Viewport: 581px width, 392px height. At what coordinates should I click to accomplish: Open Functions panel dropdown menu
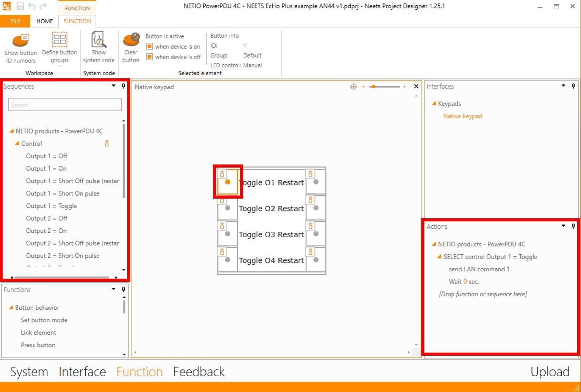114,289
